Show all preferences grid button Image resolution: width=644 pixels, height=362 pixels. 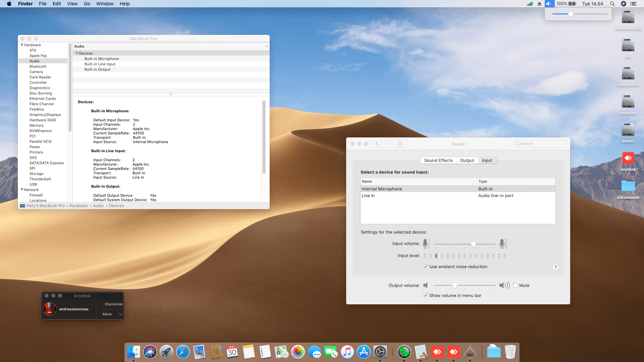[x=399, y=144]
